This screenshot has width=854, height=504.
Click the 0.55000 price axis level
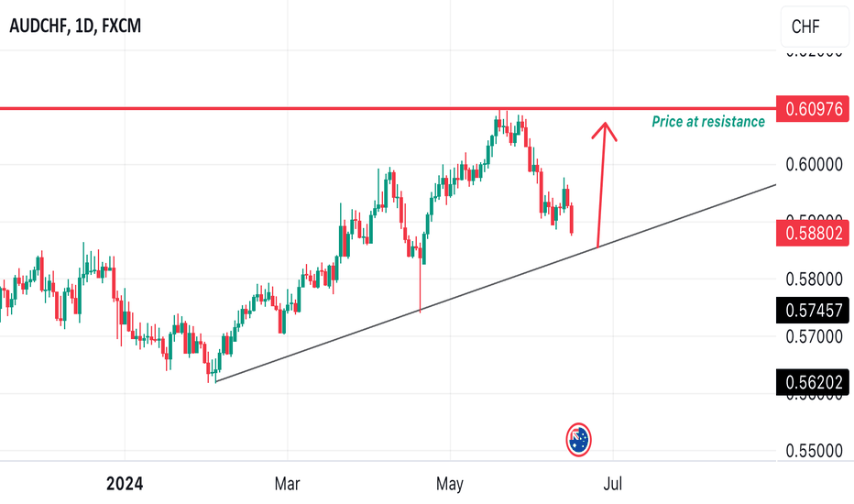(814, 451)
